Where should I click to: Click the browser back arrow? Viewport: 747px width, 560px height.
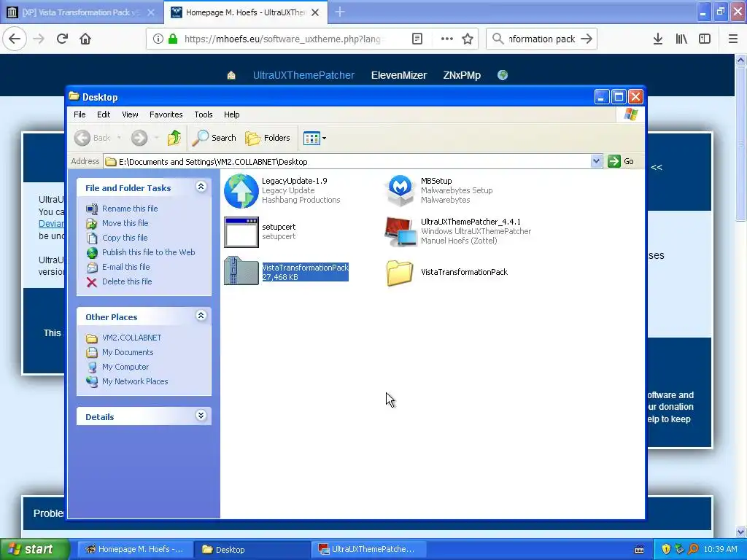(15, 39)
